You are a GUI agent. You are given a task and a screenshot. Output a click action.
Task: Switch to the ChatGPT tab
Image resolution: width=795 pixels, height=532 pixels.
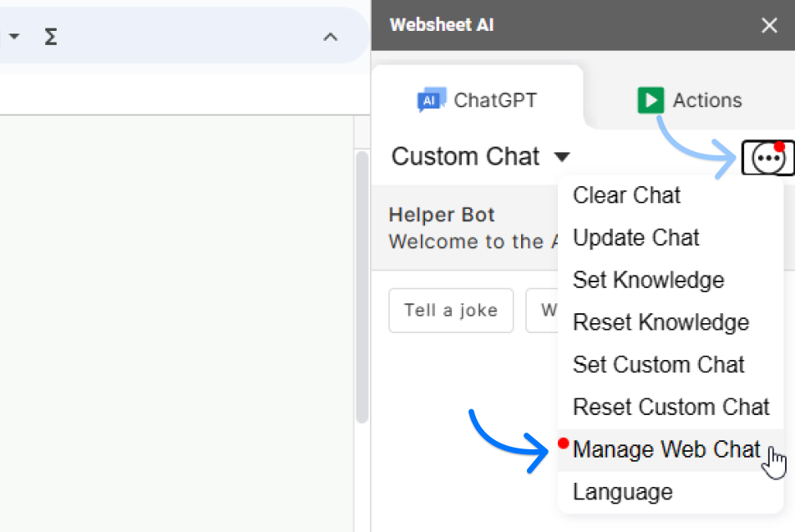pyautogui.click(x=478, y=100)
